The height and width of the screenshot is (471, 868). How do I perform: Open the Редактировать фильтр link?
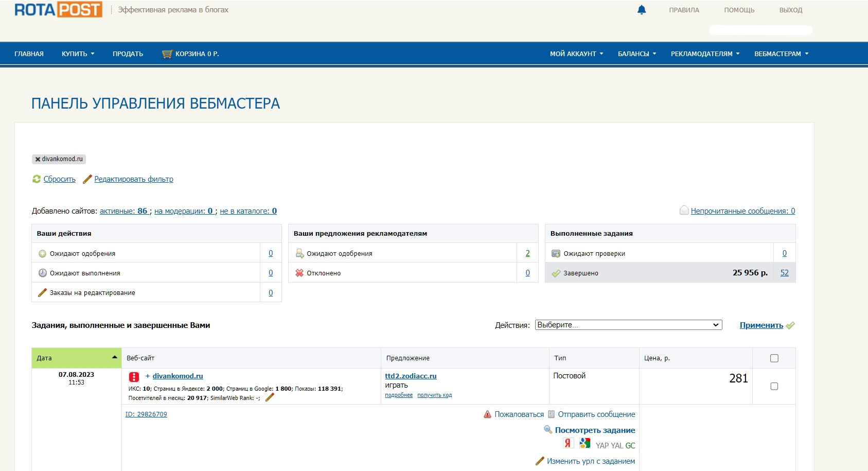pyautogui.click(x=134, y=179)
